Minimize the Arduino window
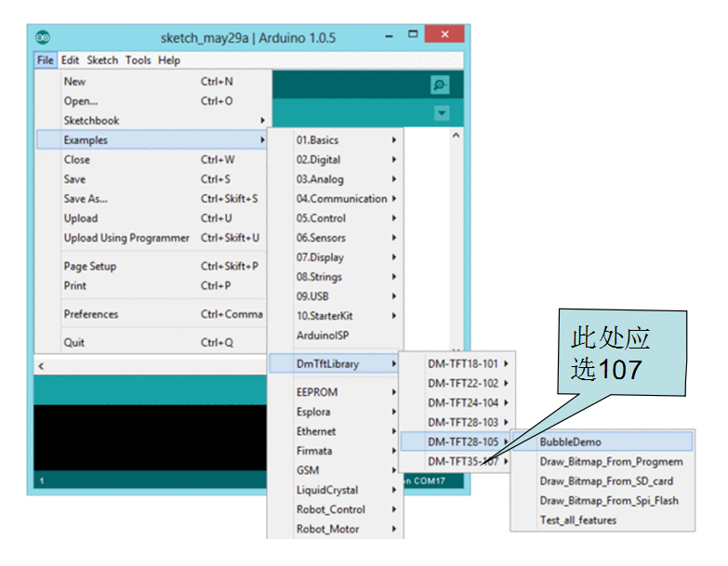This screenshot has width=728, height=566. coord(389,35)
